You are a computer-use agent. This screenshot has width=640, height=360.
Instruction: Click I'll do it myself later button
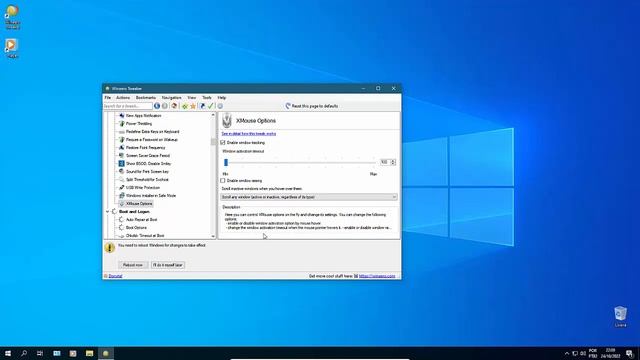[168, 265]
